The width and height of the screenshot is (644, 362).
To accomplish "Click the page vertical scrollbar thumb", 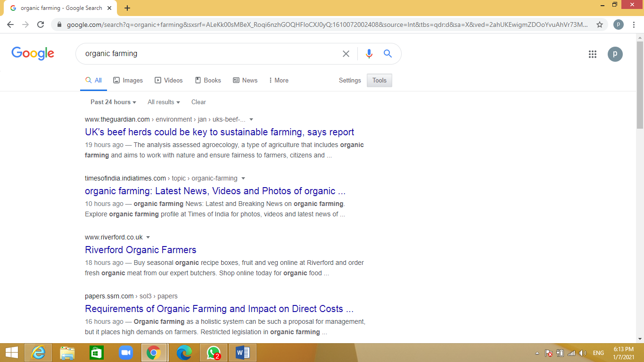I will [640, 85].
